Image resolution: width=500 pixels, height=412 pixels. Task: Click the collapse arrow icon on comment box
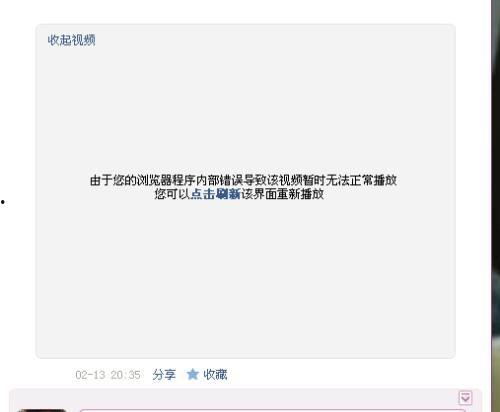tap(465, 398)
